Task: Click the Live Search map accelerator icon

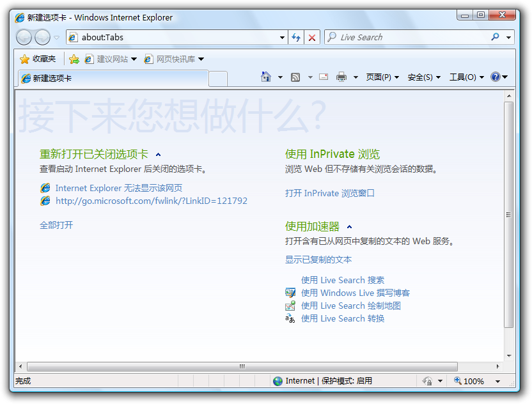Action: click(x=290, y=306)
